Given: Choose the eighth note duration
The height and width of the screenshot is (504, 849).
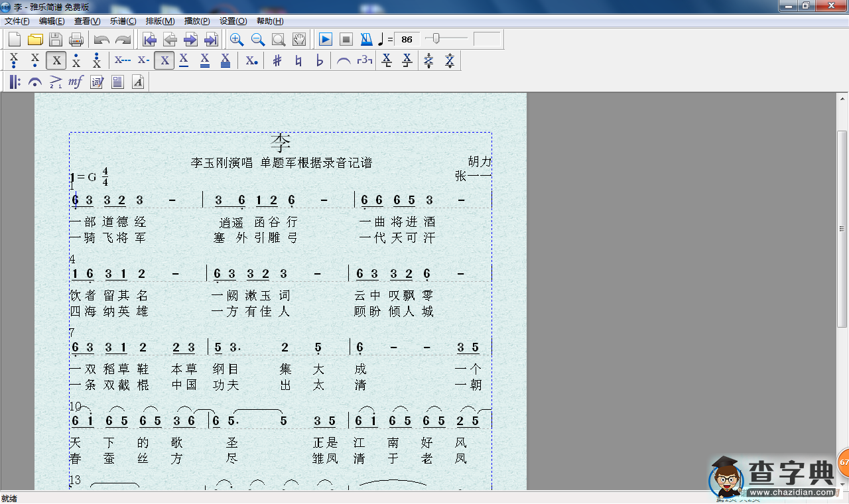Looking at the screenshot, I should click(184, 61).
